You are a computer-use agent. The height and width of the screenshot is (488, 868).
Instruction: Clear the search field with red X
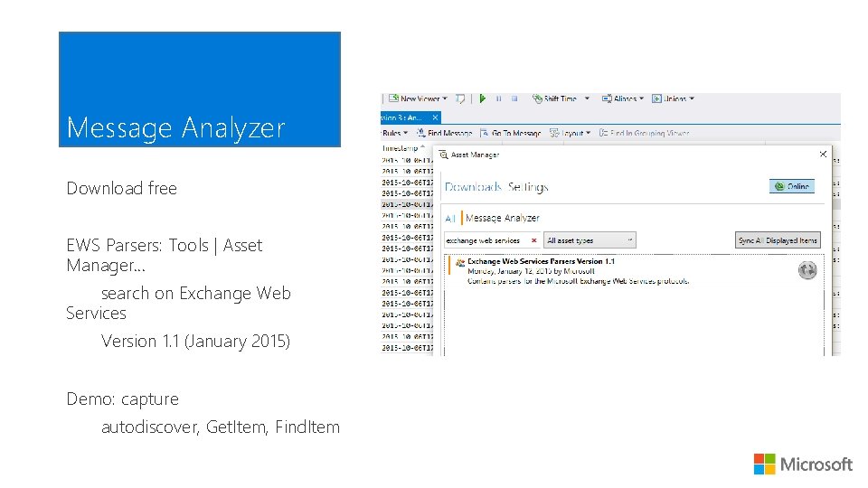pos(534,240)
